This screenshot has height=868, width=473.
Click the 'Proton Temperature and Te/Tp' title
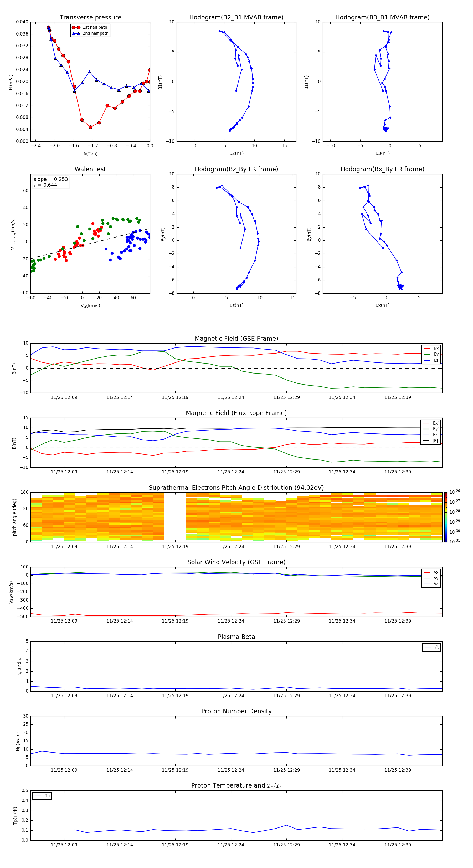click(236, 786)
